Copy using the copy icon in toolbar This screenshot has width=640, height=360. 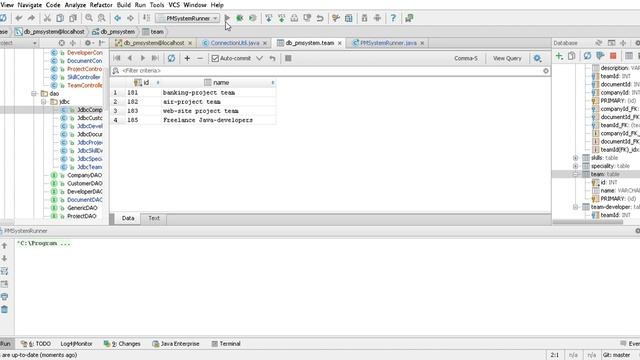(60, 18)
